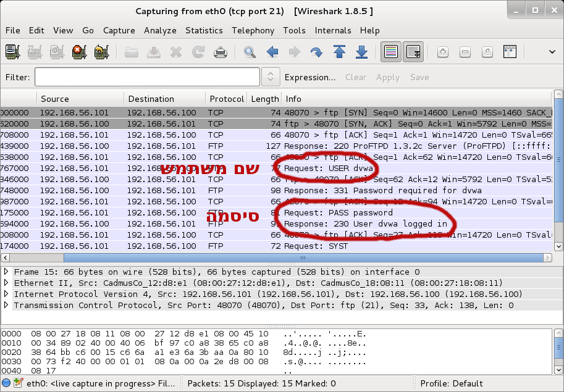
Task: Reset text zoom to normal size
Action: point(487,52)
